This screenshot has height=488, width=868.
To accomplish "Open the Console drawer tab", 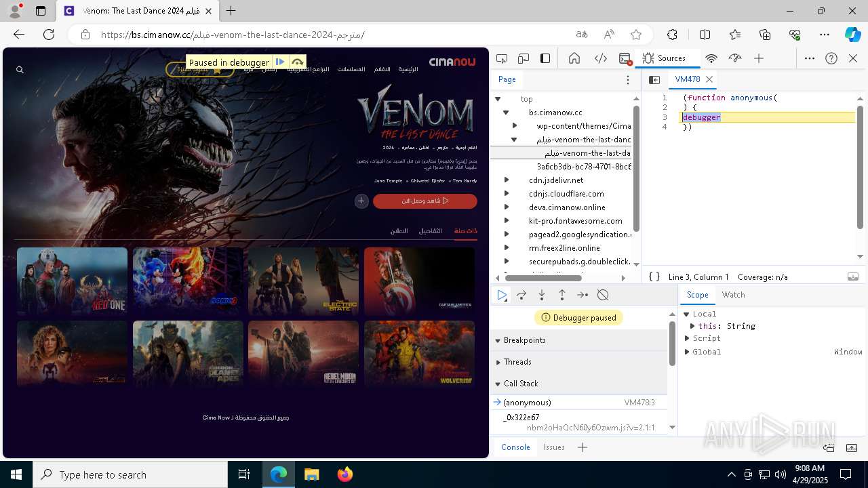I will tap(515, 447).
